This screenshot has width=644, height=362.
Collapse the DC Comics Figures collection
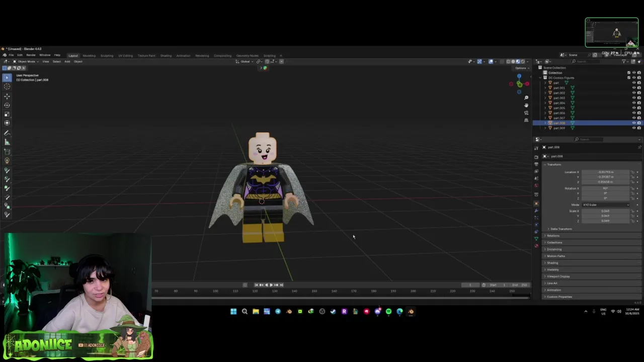[x=540, y=77]
